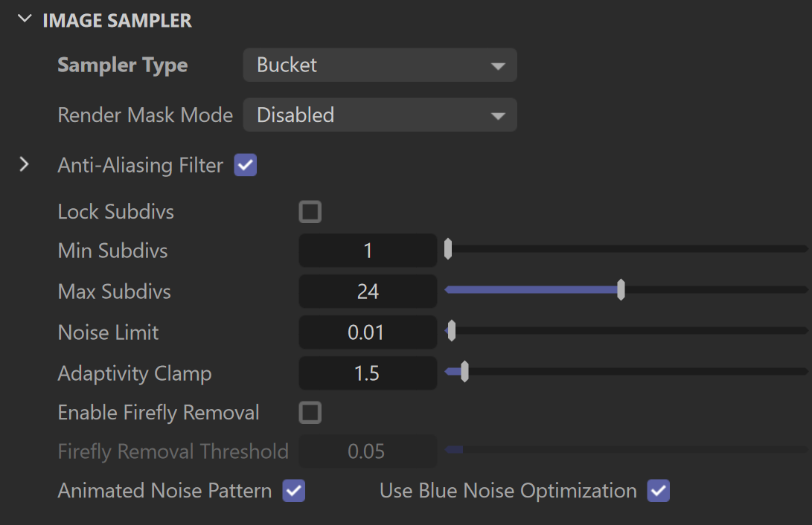Click the Min Subdivs value field

tap(368, 251)
